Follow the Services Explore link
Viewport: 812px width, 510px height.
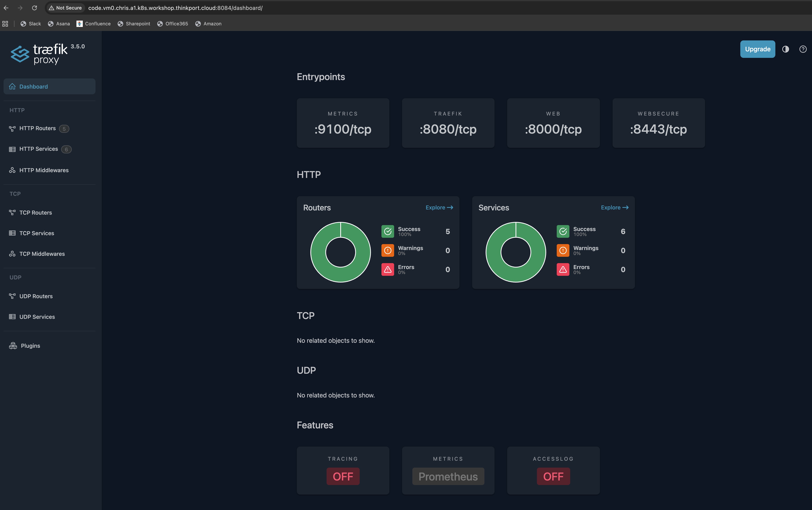[x=614, y=207]
